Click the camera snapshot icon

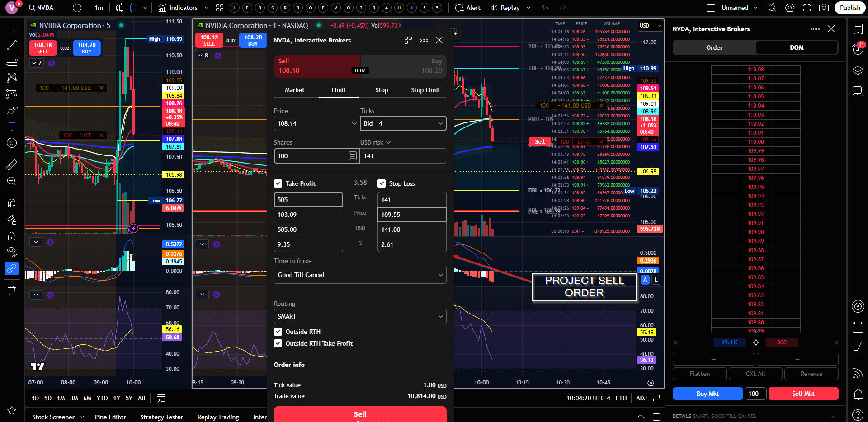[824, 8]
